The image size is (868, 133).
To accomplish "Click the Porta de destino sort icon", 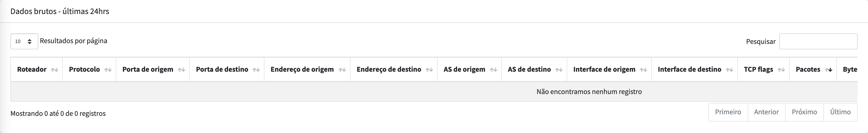I will (x=256, y=70).
